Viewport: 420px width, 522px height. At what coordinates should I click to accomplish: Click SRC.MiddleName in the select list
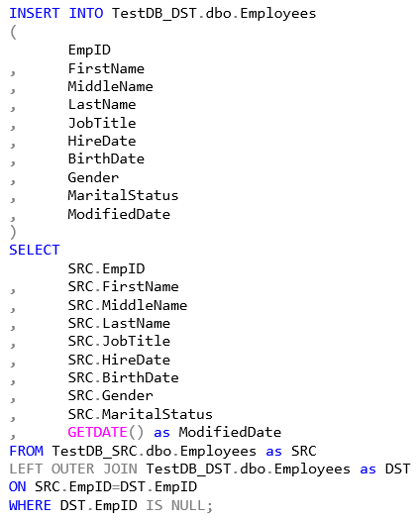click(128, 305)
